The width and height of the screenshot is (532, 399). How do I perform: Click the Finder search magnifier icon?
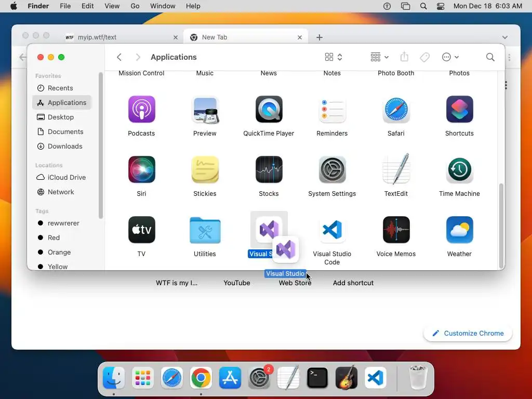pos(490,57)
